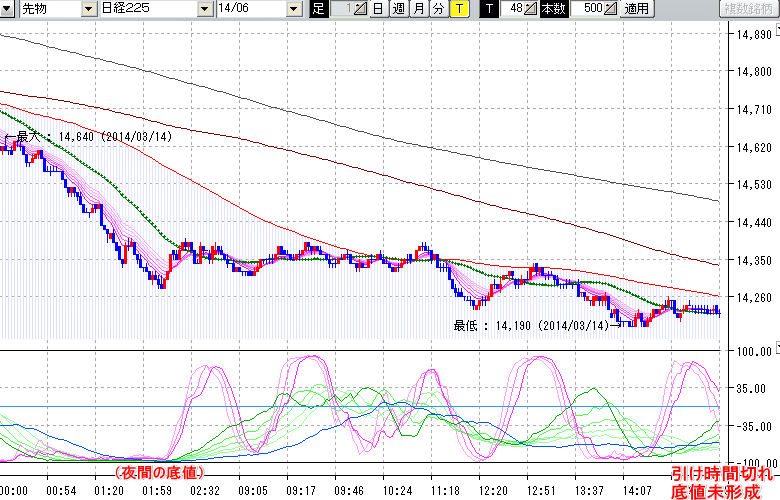
Task: Click the spinner beside the 足 value field
Action: tap(361, 9)
